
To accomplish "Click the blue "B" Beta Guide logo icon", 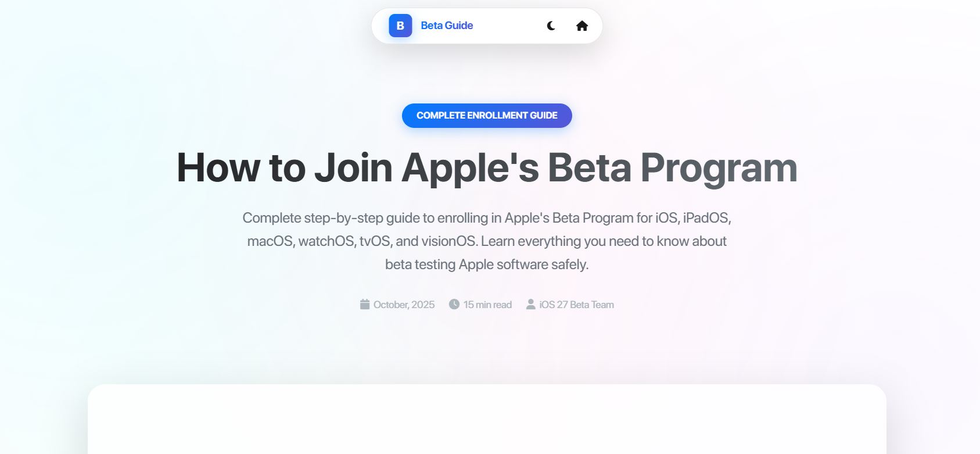I will (399, 26).
